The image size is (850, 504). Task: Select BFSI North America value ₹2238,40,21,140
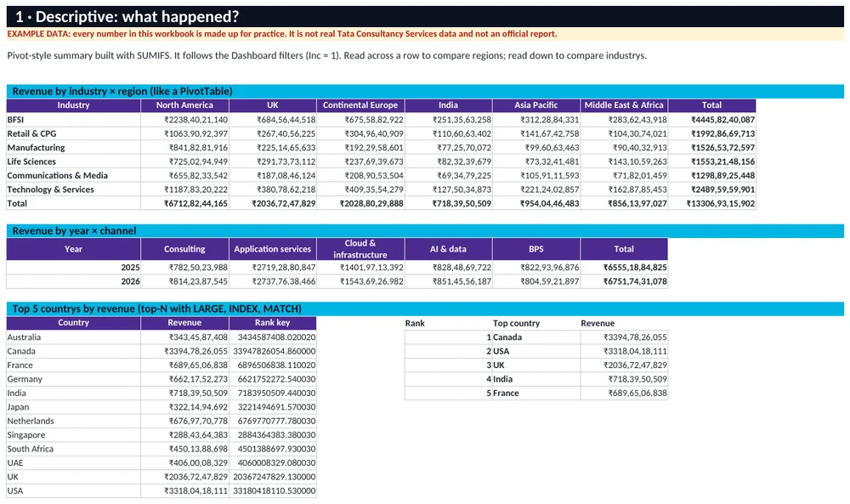coord(184,119)
